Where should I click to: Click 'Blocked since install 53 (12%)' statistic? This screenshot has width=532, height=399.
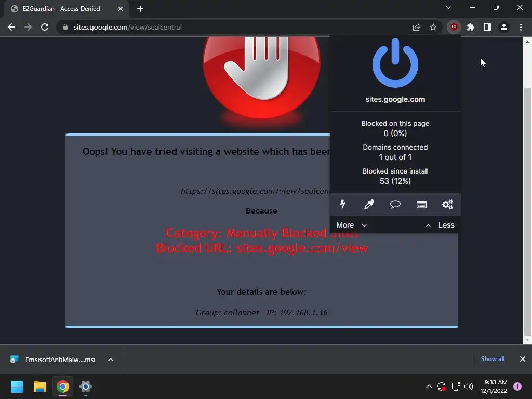(395, 176)
